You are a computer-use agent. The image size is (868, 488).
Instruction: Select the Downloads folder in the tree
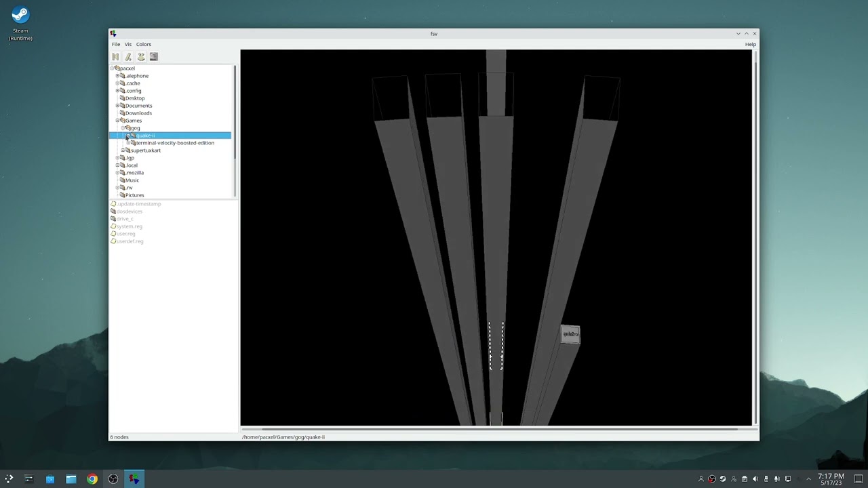point(138,113)
